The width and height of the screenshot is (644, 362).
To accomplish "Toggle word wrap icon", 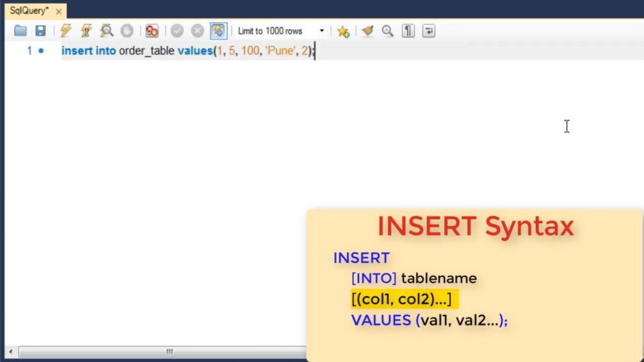I will (x=428, y=31).
